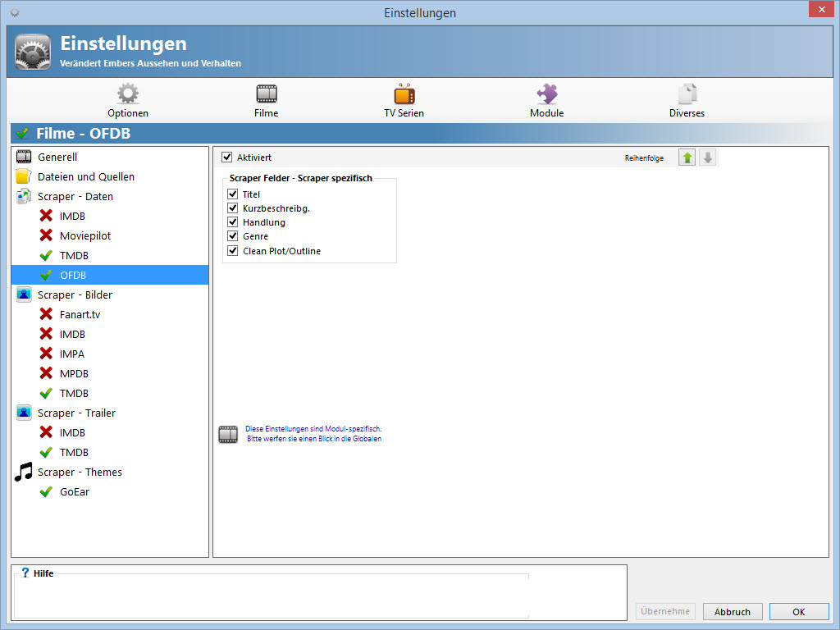Select Generell in the settings tree
The image size is (840, 630).
pyautogui.click(x=57, y=157)
